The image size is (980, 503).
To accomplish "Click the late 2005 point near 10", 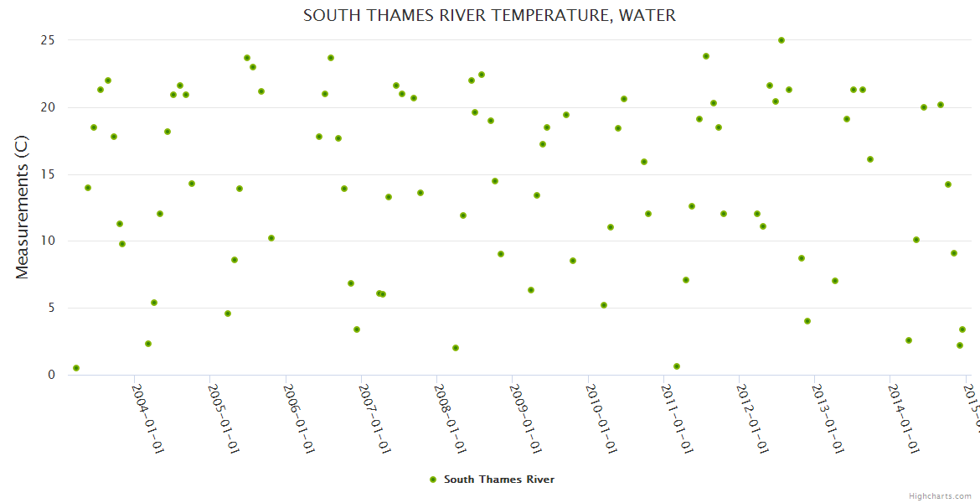I will click(271, 238).
